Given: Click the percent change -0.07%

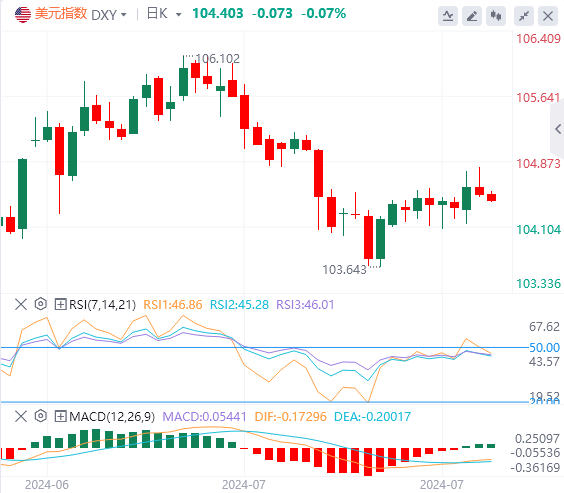Looking at the screenshot, I should (x=323, y=14).
